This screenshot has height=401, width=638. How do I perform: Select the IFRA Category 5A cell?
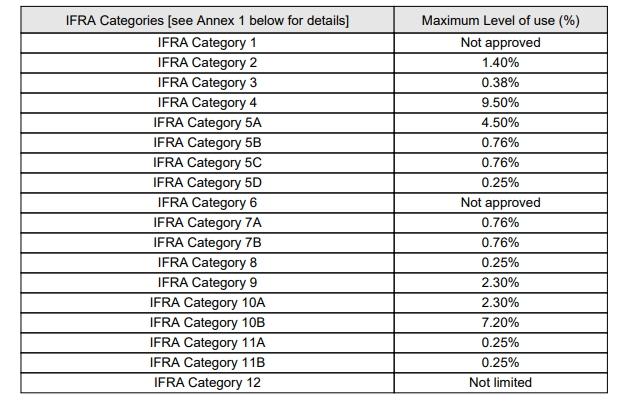coord(207,122)
